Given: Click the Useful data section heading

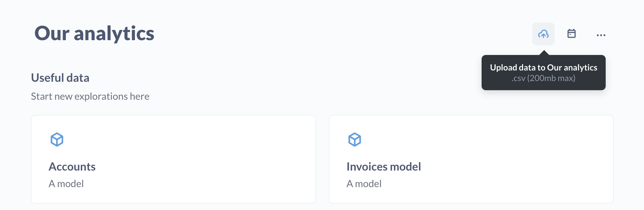Looking at the screenshot, I should (x=60, y=78).
